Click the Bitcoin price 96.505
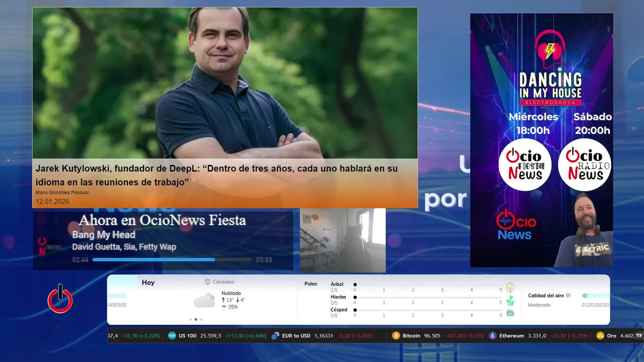This screenshot has width=644, height=362. (432, 335)
